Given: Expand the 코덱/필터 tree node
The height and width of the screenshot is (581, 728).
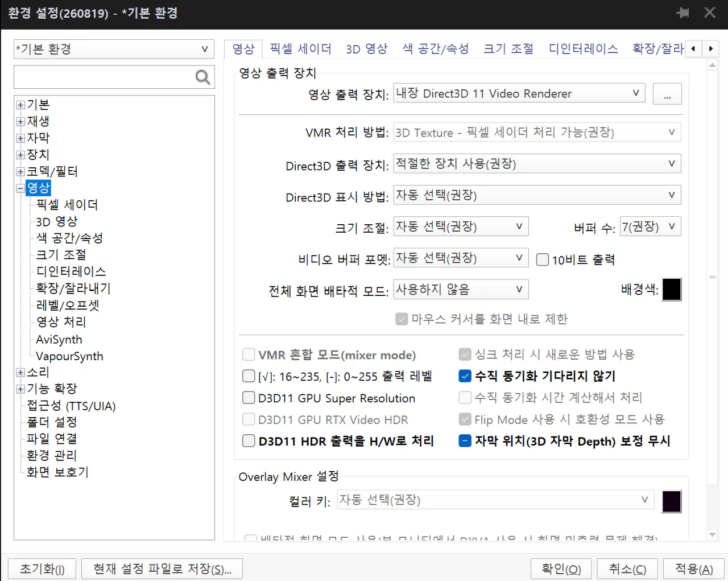Looking at the screenshot, I should tap(20, 171).
